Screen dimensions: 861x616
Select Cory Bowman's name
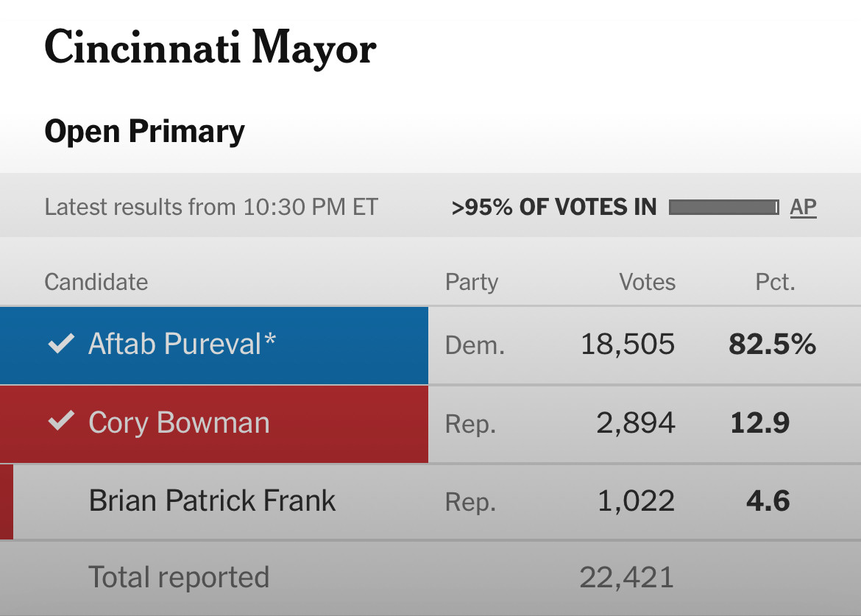coord(179,423)
